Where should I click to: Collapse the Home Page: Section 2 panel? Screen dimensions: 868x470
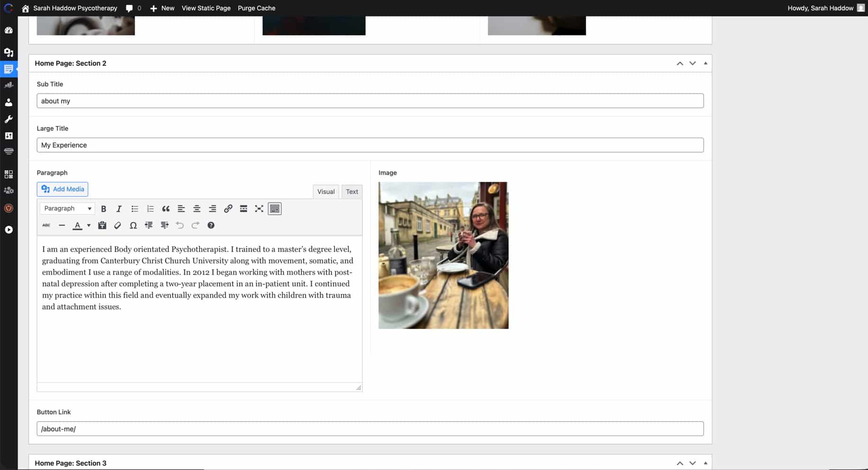tap(705, 63)
